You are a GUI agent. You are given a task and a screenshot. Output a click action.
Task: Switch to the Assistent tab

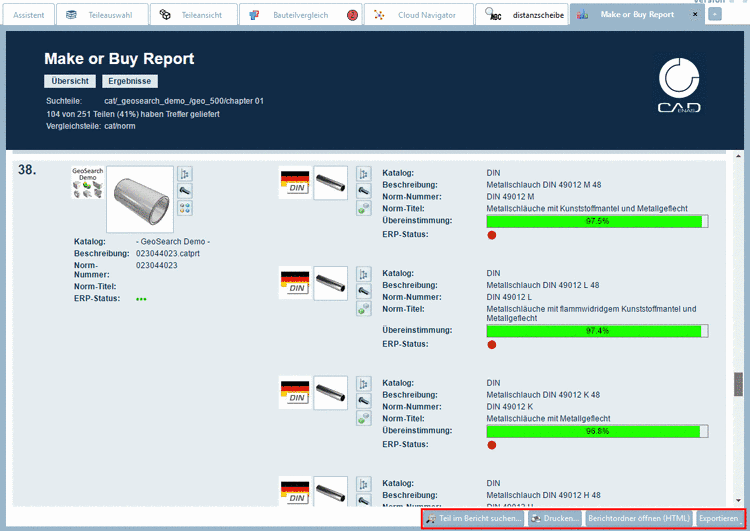coord(28,15)
